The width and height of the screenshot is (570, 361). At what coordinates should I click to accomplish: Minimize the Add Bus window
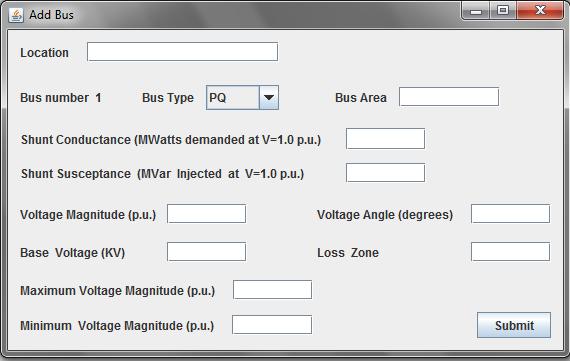pyautogui.click(x=476, y=11)
